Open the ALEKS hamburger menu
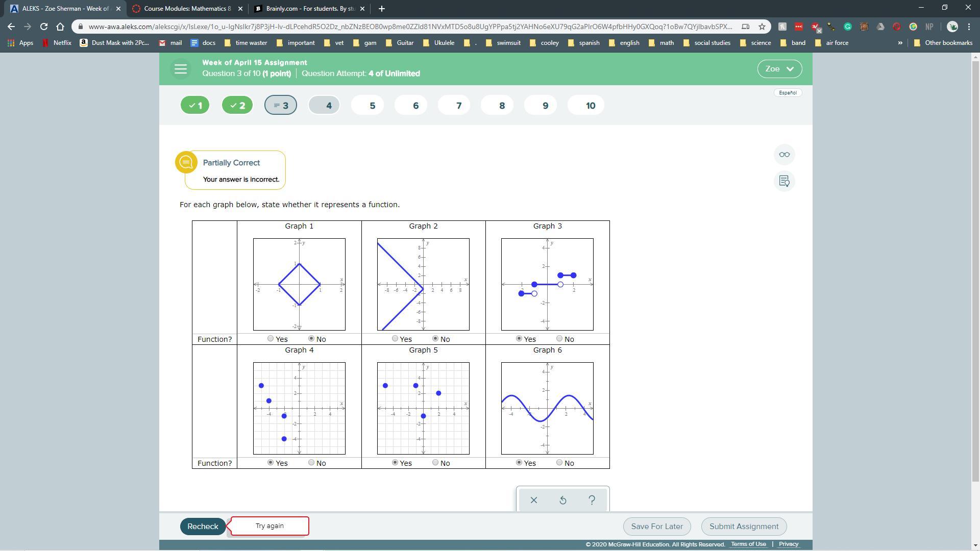The image size is (980, 551). click(x=181, y=69)
